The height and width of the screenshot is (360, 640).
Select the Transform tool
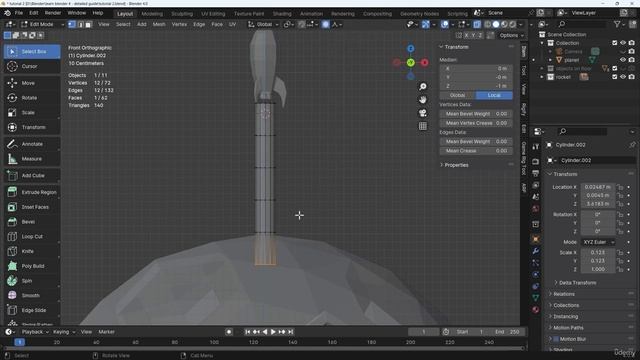(x=32, y=127)
